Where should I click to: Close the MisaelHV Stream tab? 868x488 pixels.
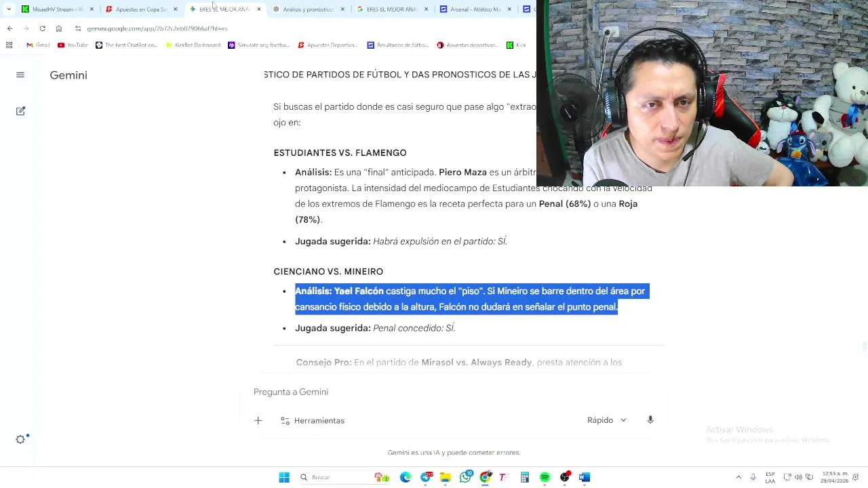(x=92, y=9)
